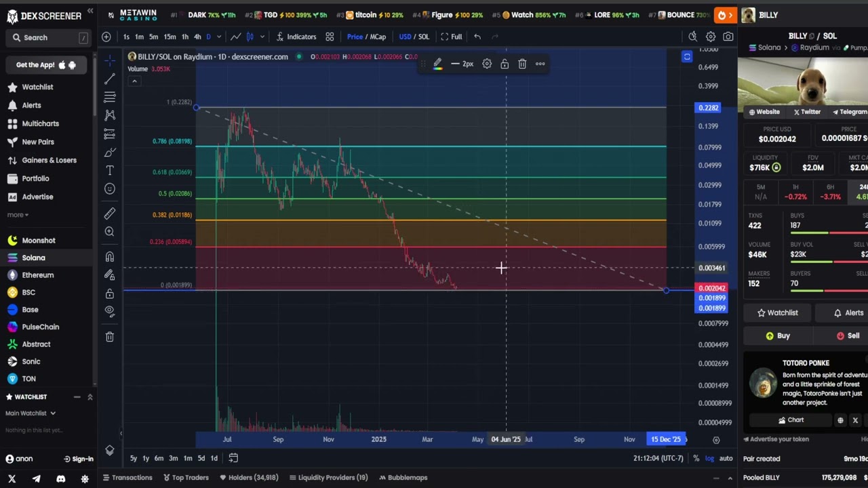The width and height of the screenshot is (868, 488).
Task: Switch to line chart style
Action: click(235, 37)
